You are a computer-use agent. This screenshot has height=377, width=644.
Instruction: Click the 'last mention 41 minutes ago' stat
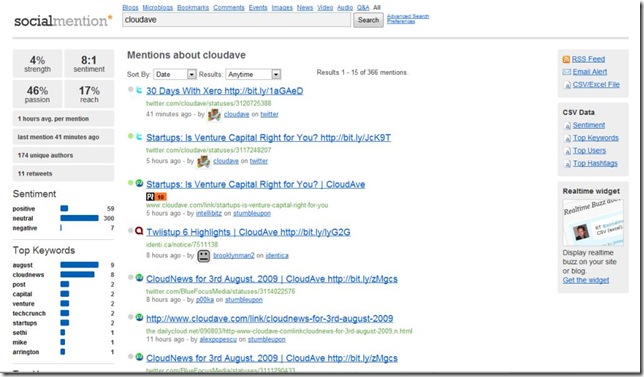tap(63, 137)
